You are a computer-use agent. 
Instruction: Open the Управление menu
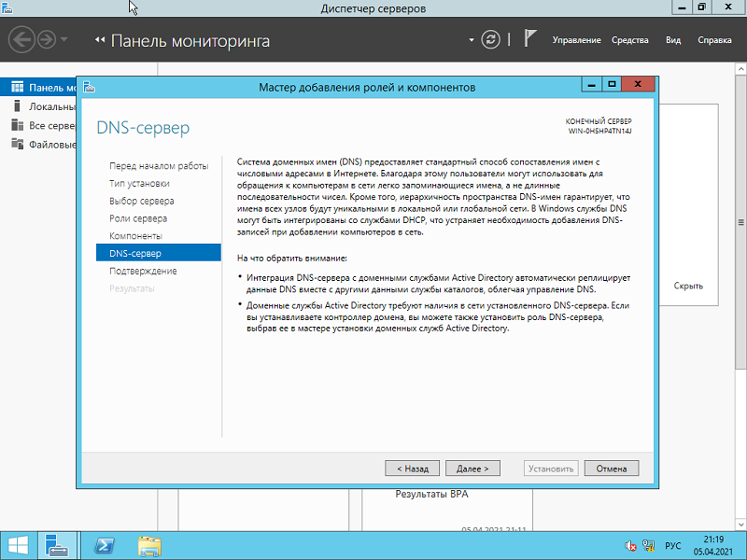click(x=576, y=40)
